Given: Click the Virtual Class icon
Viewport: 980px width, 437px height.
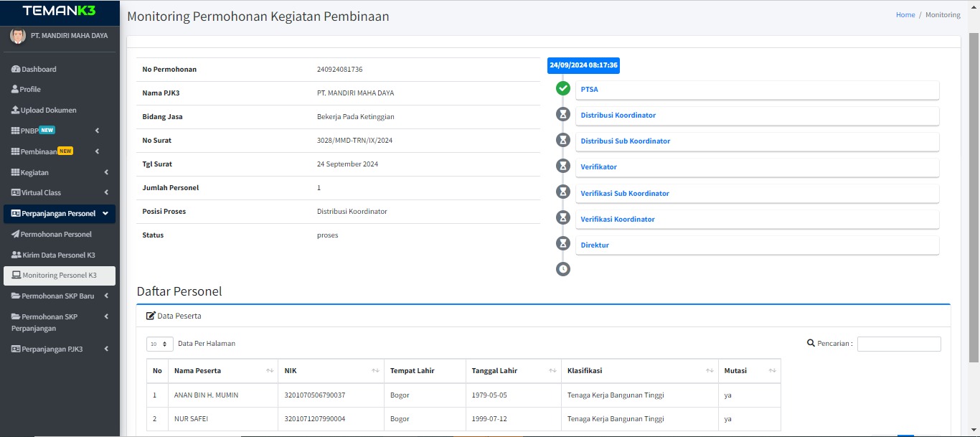Looking at the screenshot, I should (x=16, y=193).
